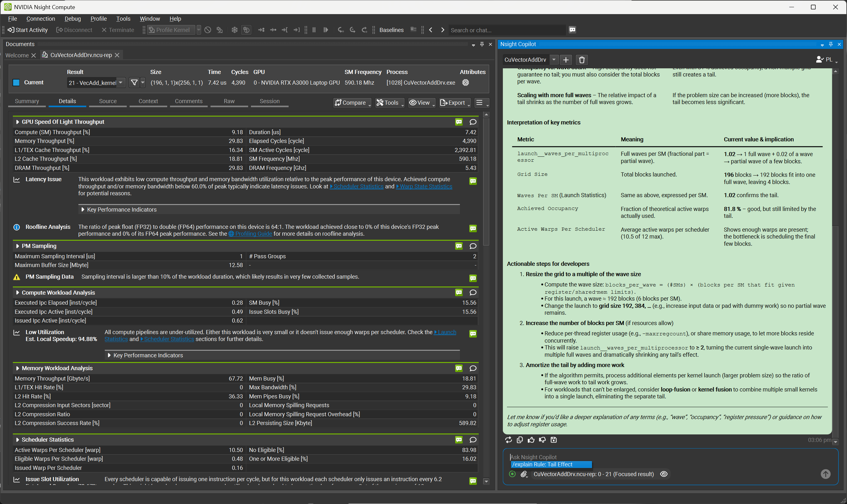847x504 pixels.
Task: Focus the Search or chat input field
Action: (507, 30)
